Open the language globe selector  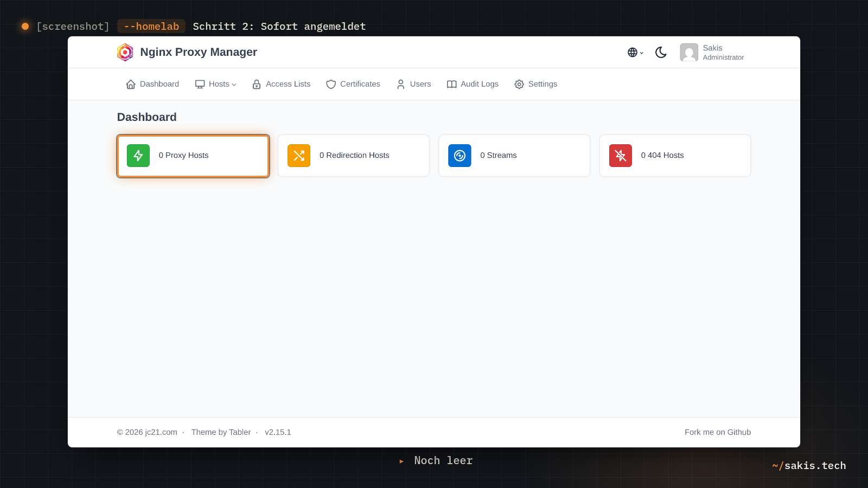point(635,53)
